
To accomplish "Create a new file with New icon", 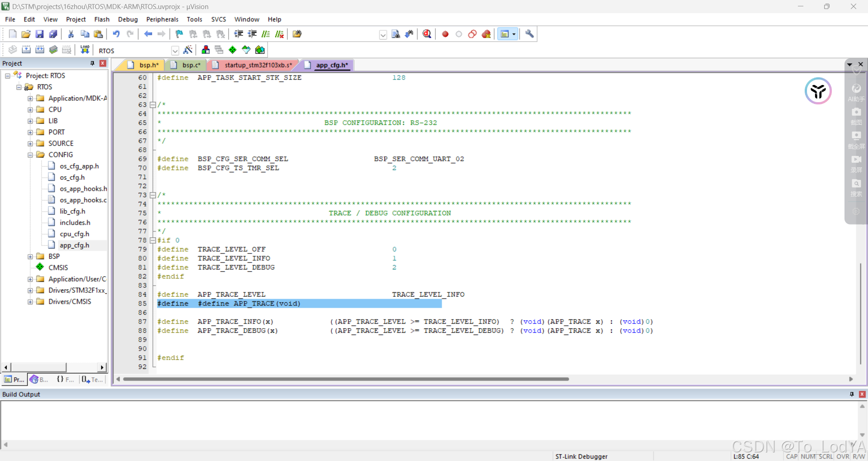I will (13, 34).
